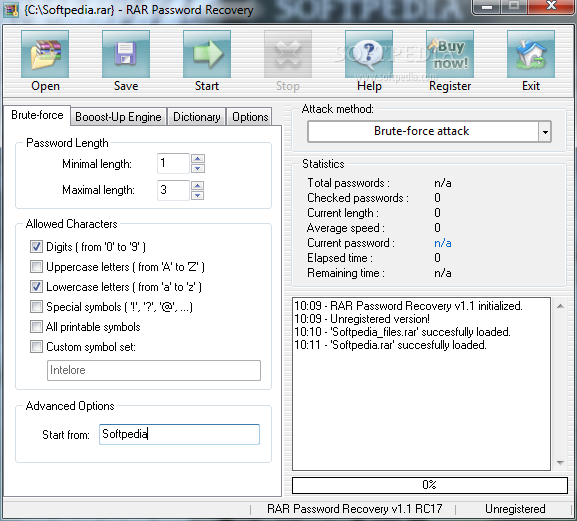The height and width of the screenshot is (521, 577).
Task: Click the 0% progress bar
Action: (x=430, y=485)
